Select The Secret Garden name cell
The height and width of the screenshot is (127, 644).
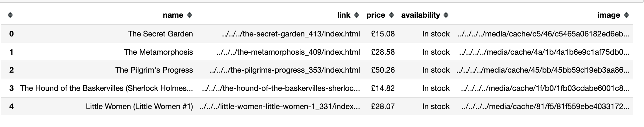tap(160, 34)
